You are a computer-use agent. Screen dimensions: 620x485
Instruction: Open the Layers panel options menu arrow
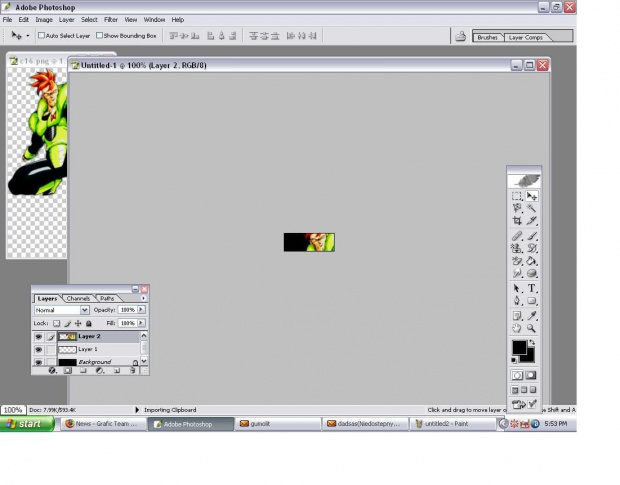click(x=143, y=298)
